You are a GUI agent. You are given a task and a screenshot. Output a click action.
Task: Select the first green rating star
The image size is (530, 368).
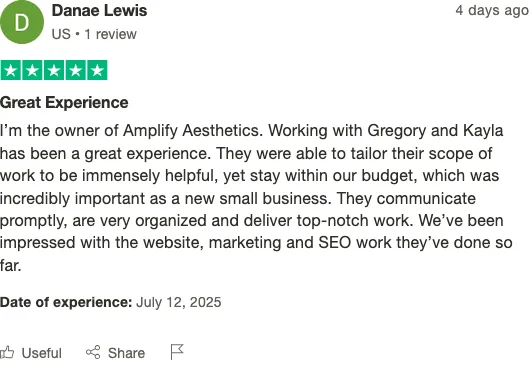(11, 70)
